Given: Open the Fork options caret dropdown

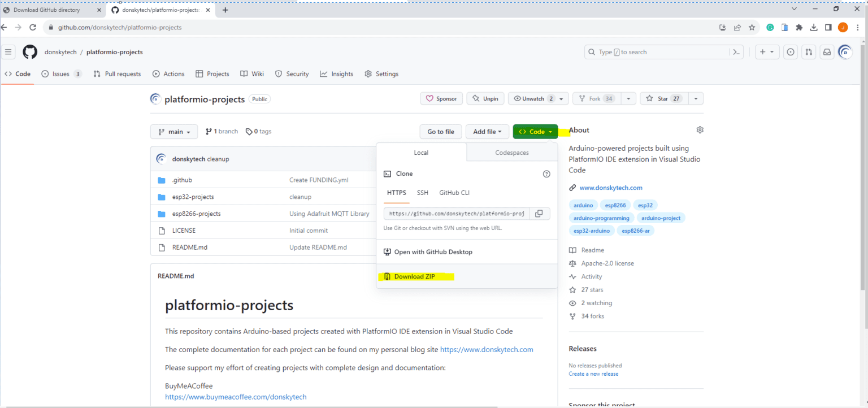Looking at the screenshot, I should (628, 98).
